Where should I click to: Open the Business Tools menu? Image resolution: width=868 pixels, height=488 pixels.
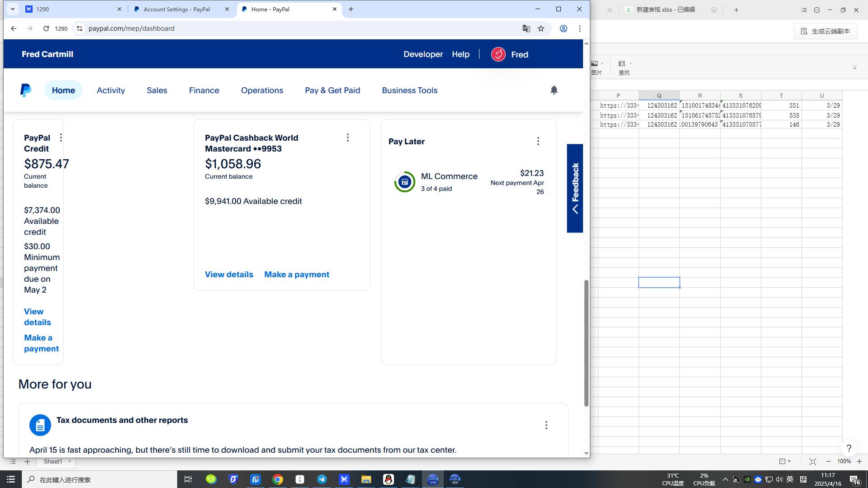point(409,90)
